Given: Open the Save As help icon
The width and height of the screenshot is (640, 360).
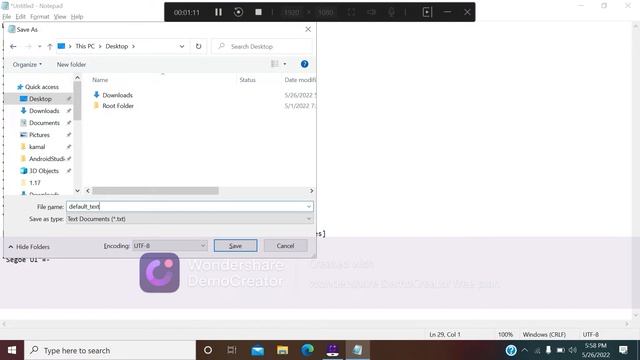Looking at the screenshot, I should [304, 64].
